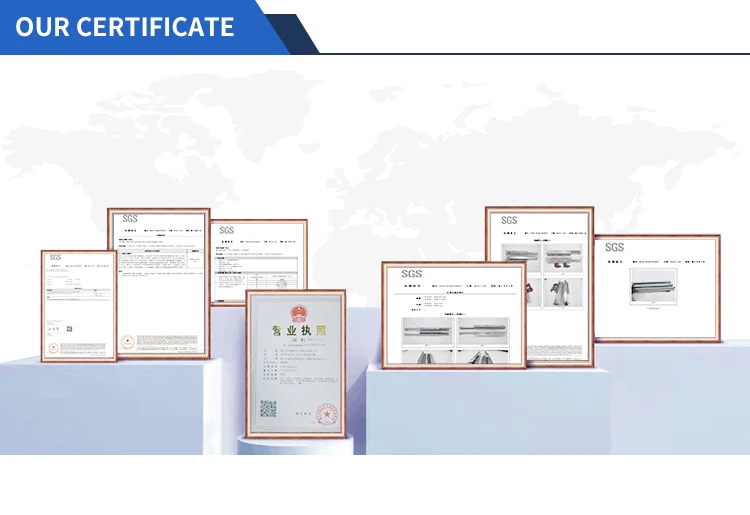The height and width of the screenshot is (515, 750).
Task: Open tall SGS certificate on the right side
Action: coord(539,285)
